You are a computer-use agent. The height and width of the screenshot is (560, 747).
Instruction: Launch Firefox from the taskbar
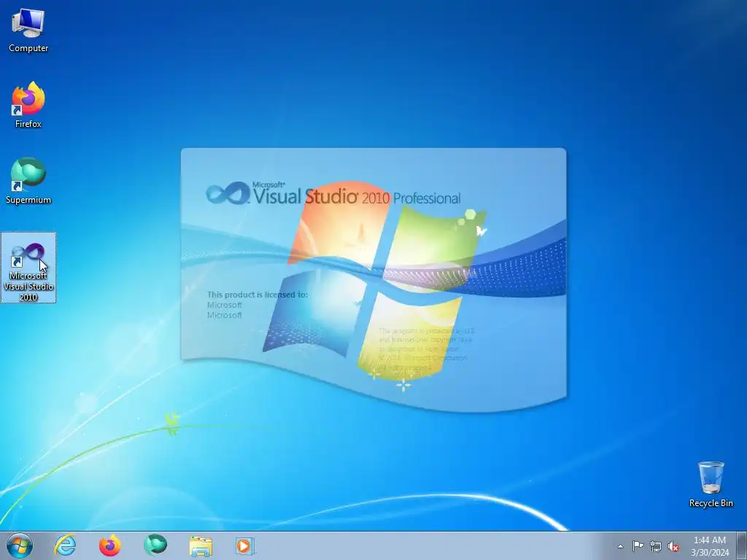pyautogui.click(x=109, y=545)
